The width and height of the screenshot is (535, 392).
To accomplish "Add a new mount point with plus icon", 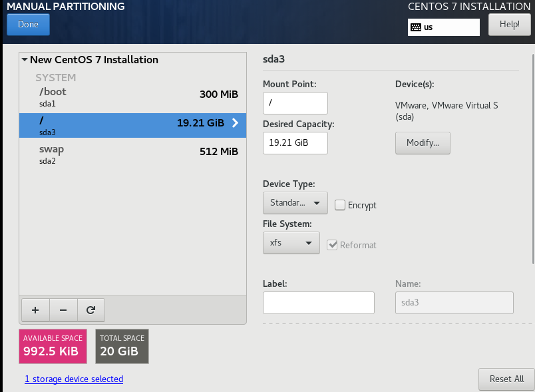I will pos(35,309).
